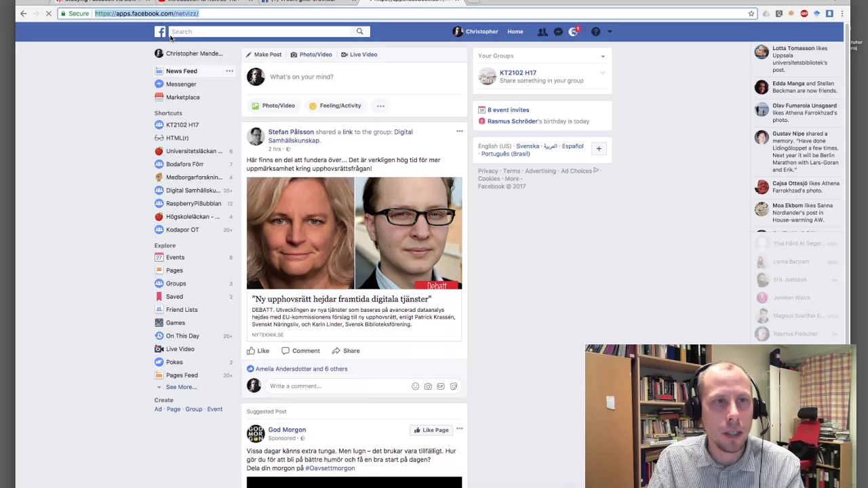Select the Photo/Video tab in composer
Screen dimensions: 868x488
pos(311,54)
